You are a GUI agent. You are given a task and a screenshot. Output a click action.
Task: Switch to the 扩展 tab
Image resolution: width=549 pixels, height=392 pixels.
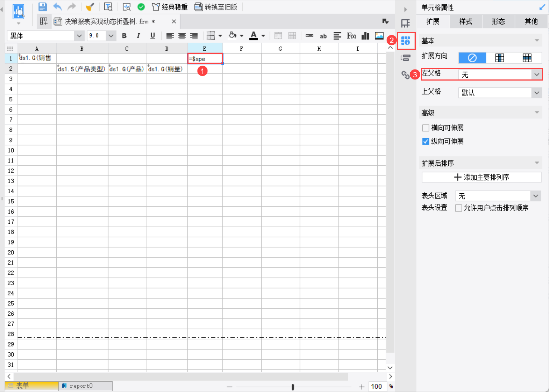coord(433,21)
